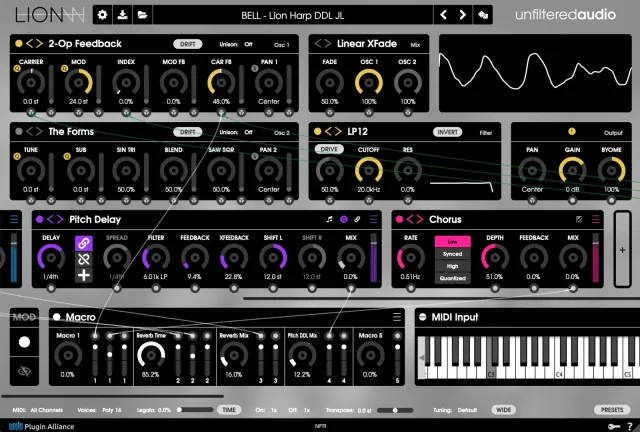This screenshot has width=640, height=432.
Task: Adjust the Transpose slider
Action: coord(395,410)
